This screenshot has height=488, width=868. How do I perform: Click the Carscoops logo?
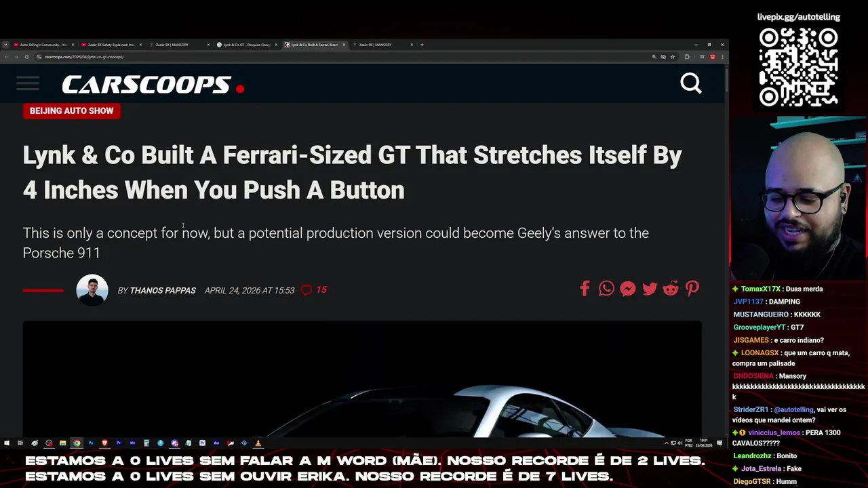(153, 85)
